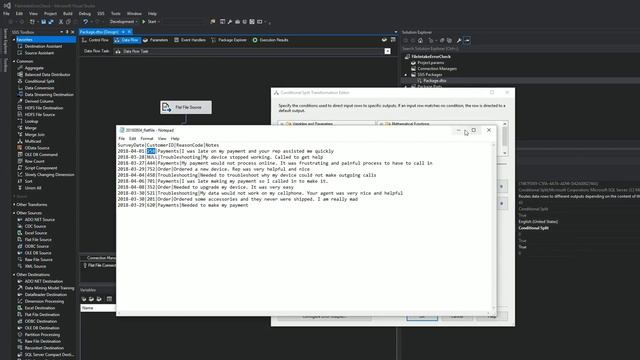Screen dimensions: 640x360
Task: Click the Flat File Source component on canvas
Action: pyautogui.click(x=186, y=107)
